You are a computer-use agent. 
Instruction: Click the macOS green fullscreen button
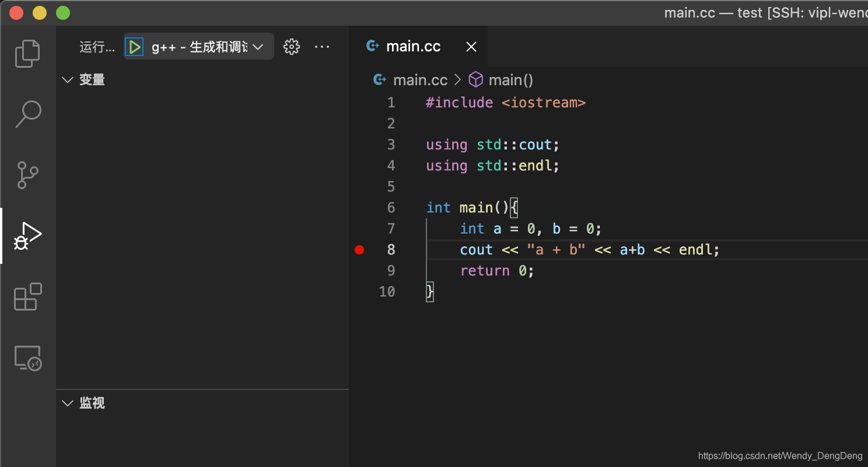point(63,13)
